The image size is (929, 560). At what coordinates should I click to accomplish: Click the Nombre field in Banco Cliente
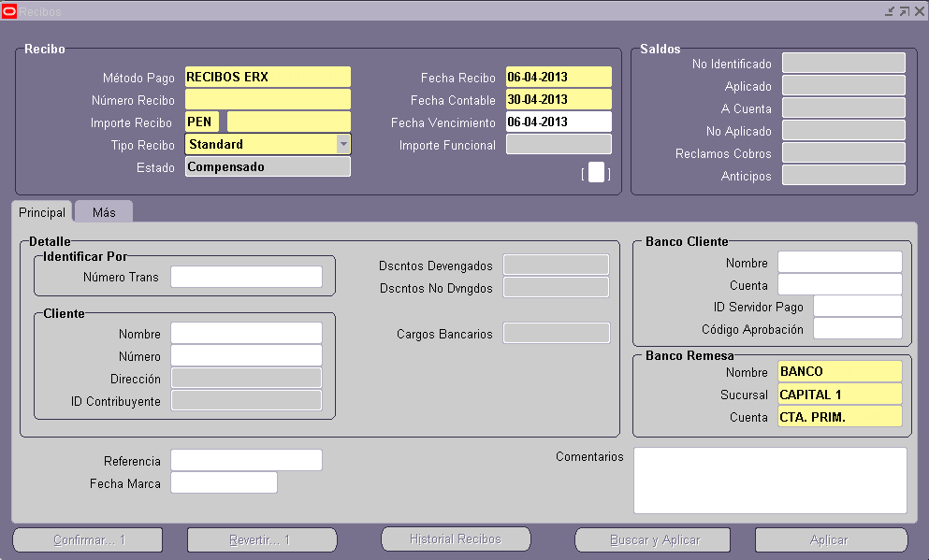click(x=839, y=262)
